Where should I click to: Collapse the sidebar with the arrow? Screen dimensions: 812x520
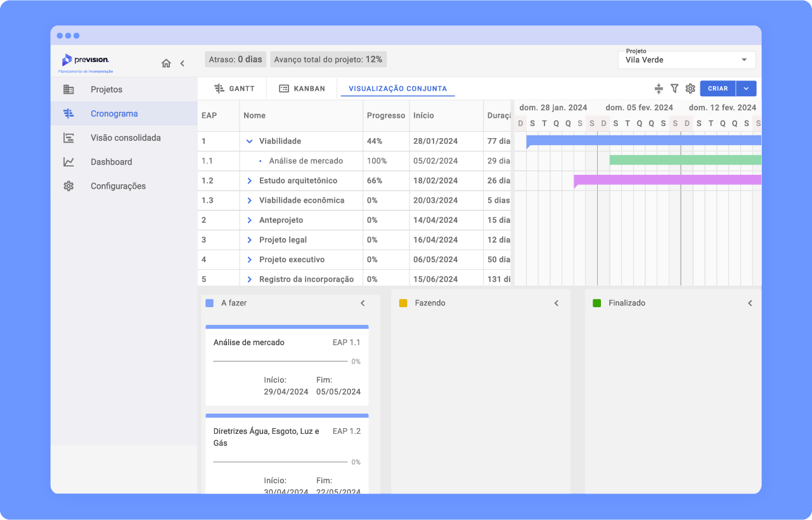pos(183,63)
